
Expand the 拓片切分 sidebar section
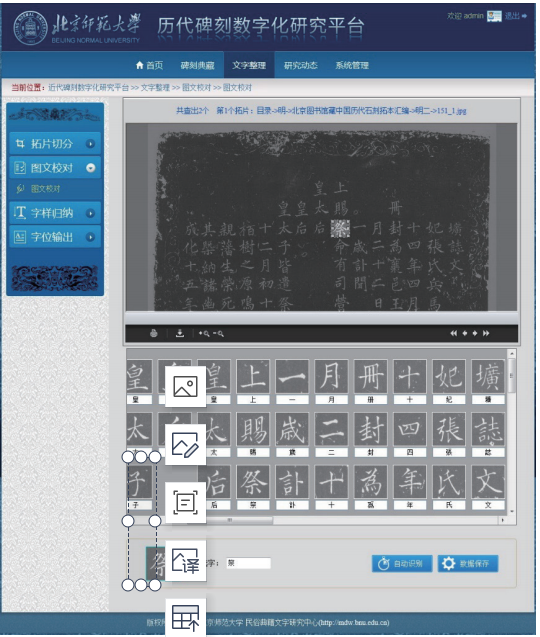tap(90, 143)
